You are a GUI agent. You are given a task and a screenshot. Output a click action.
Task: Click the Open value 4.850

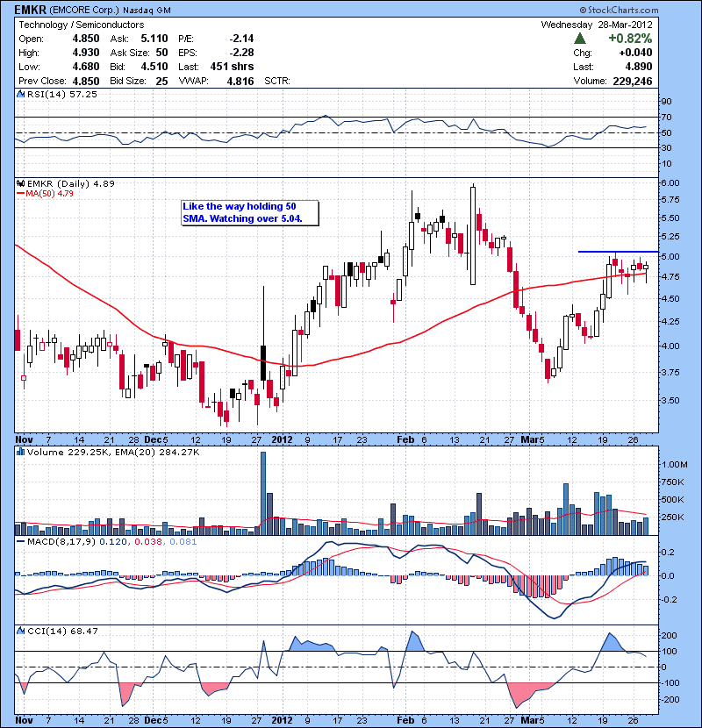pos(86,39)
